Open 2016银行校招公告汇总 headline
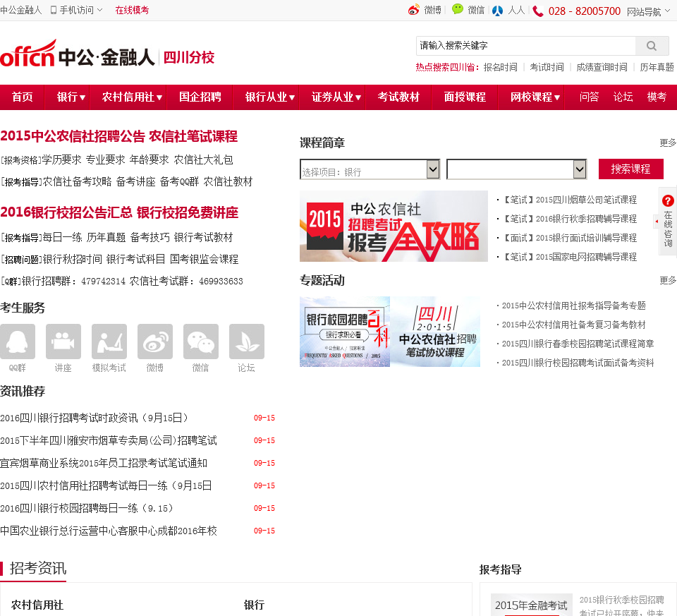This screenshot has width=677, height=616. pos(66,212)
